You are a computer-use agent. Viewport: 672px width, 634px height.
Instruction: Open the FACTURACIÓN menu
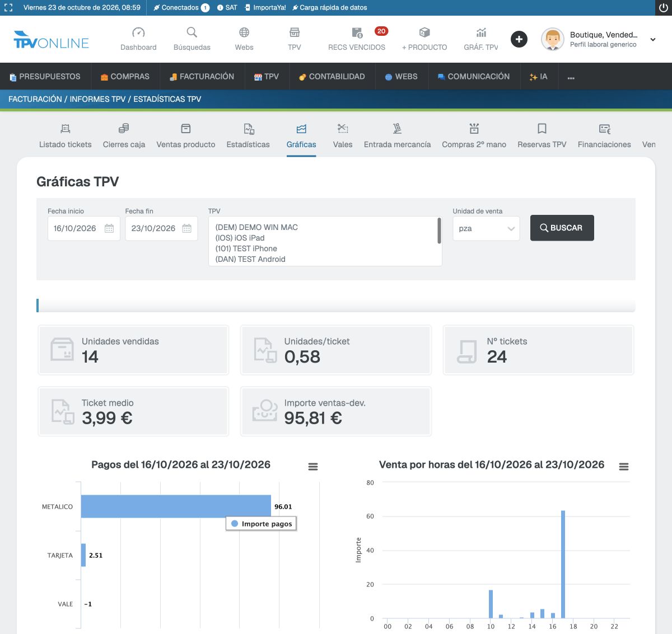202,77
